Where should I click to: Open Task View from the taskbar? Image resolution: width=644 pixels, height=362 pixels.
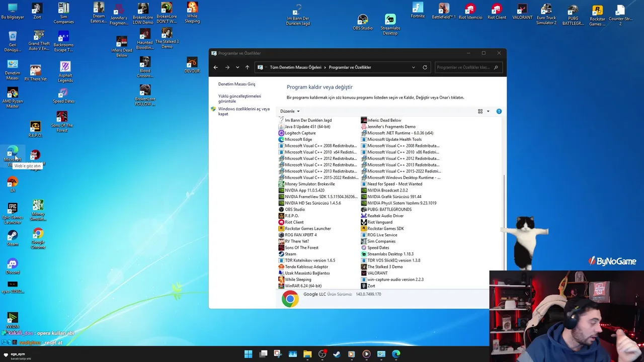[263, 354]
